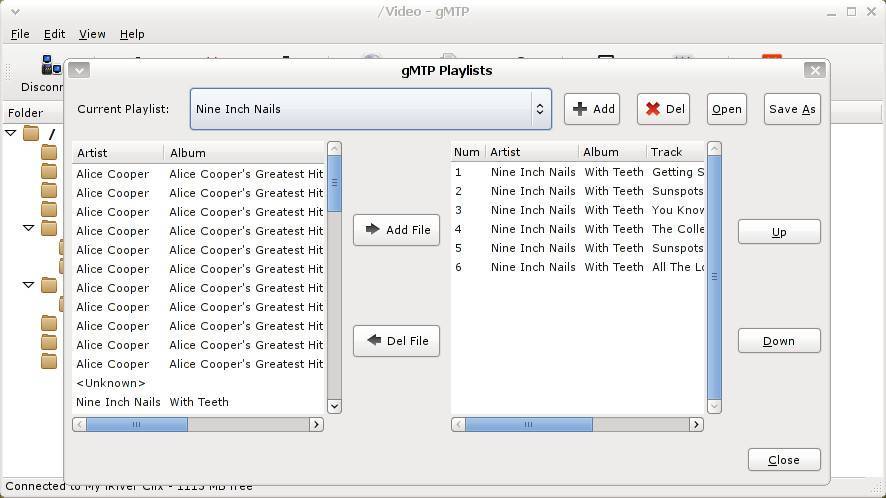The height and width of the screenshot is (498, 886).
Task: Click the Del File button
Action: (397, 341)
